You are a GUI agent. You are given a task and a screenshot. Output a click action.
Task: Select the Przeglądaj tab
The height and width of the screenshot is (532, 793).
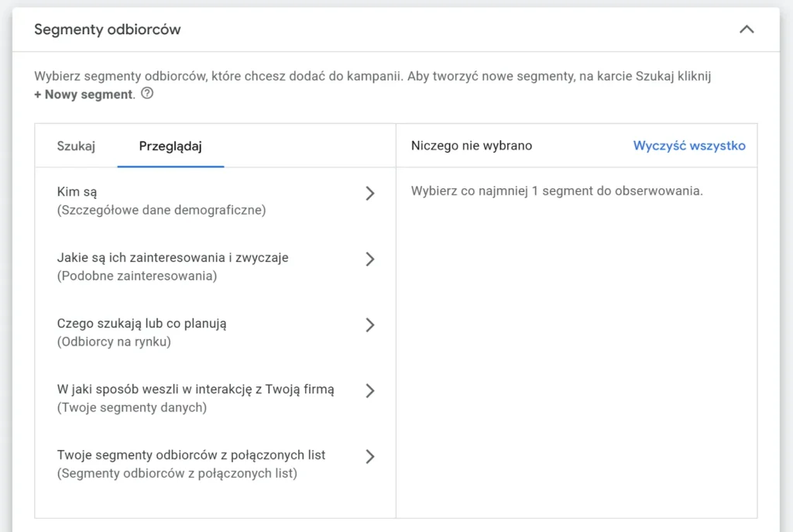tap(170, 146)
